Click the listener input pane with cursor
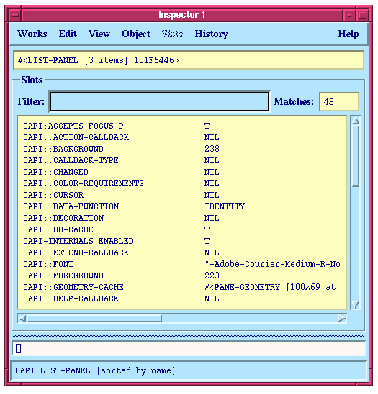The image size is (378, 394). coord(189,348)
